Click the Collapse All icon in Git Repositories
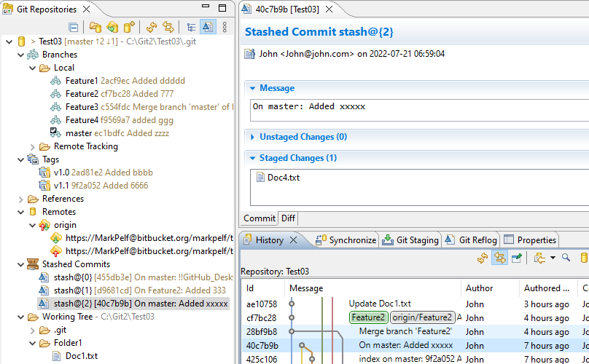The width and height of the screenshot is (589, 364). tap(74, 27)
